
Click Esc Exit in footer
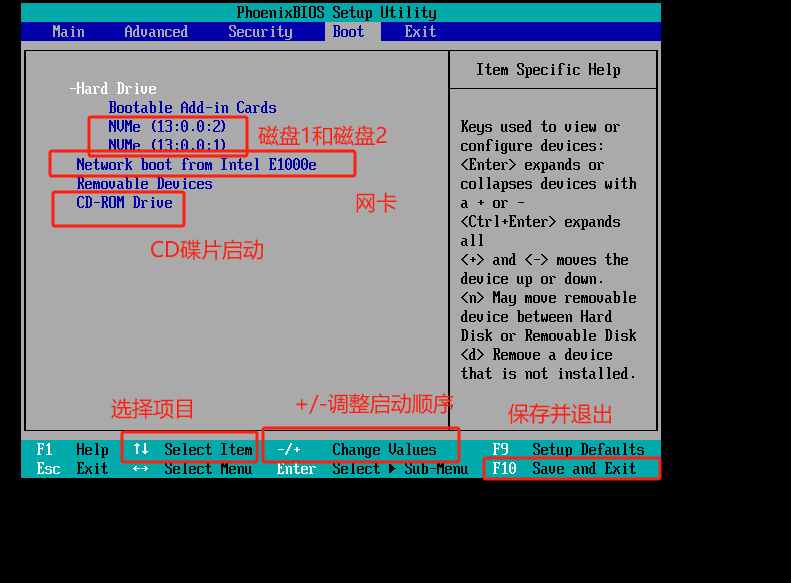[72, 469]
